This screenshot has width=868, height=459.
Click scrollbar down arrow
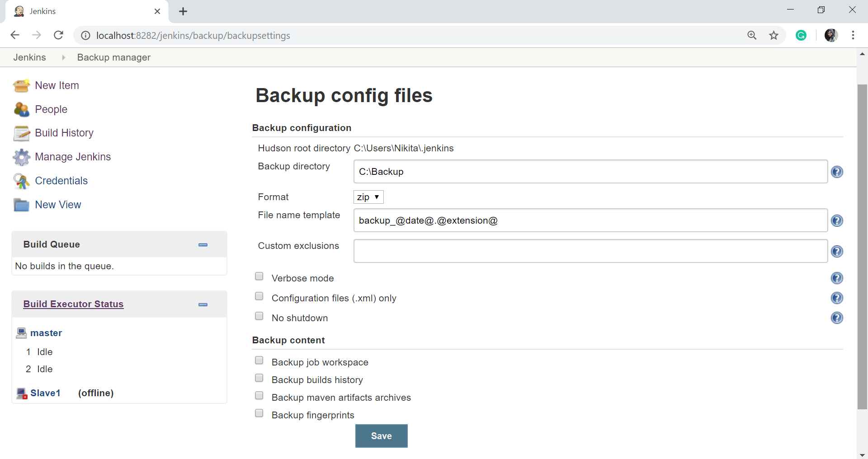pos(862,454)
